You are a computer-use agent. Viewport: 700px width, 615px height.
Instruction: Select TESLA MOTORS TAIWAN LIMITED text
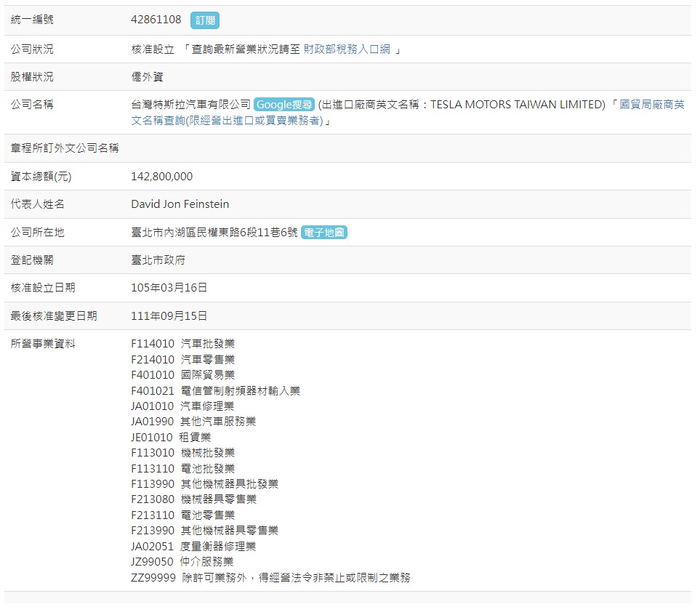pos(518,105)
